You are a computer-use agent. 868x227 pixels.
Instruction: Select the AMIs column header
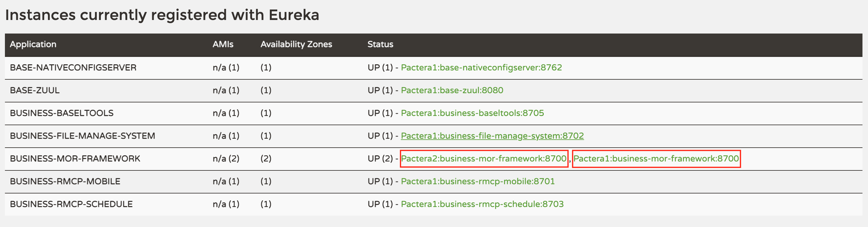point(223,44)
